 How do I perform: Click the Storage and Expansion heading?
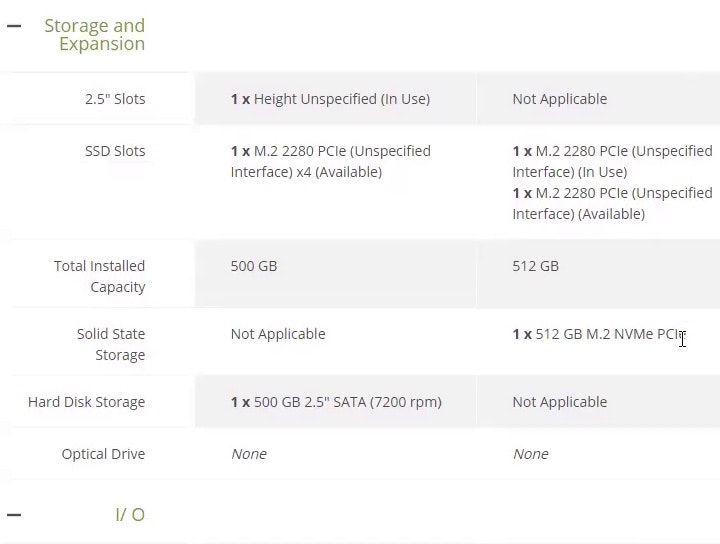click(95, 34)
